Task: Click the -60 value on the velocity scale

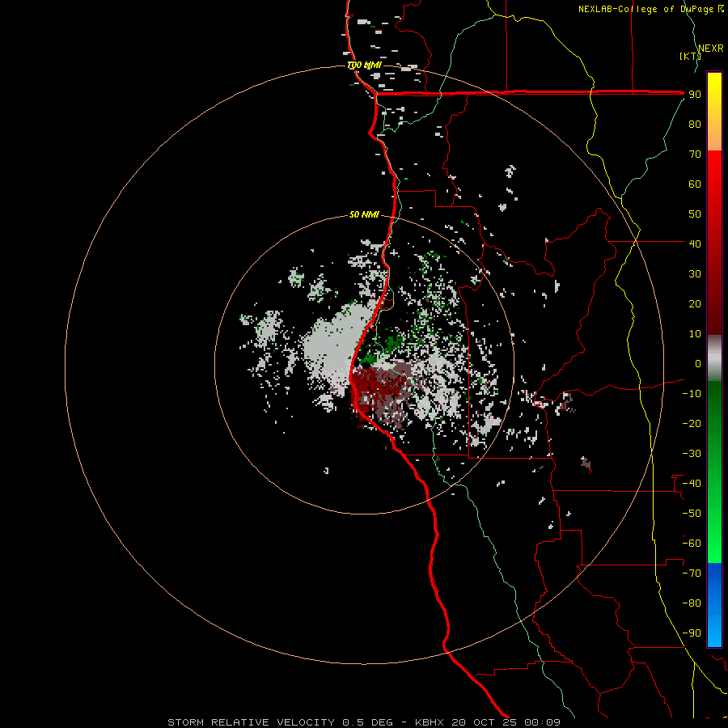Action: click(x=692, y=544)
